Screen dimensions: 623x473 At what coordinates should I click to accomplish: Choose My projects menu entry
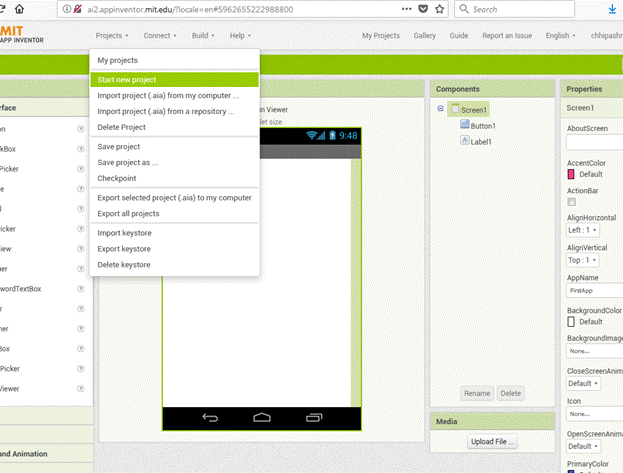174,60
